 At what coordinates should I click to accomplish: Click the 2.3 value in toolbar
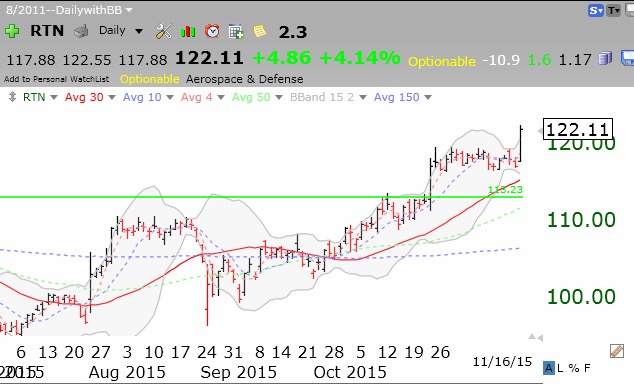(x=293, y=32)
